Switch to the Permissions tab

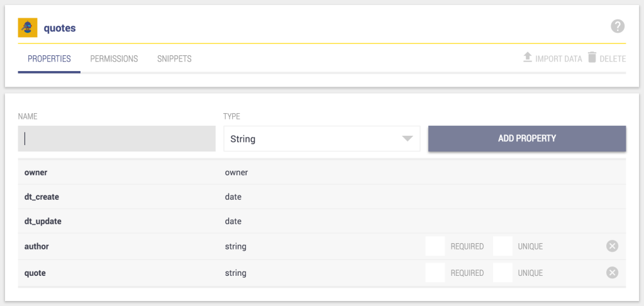point(114,58)
